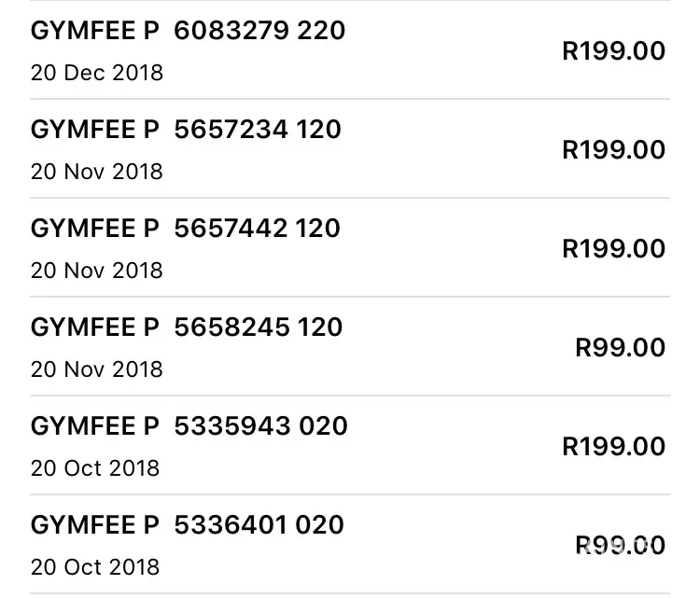Open the GYMFEE P 5658245 120 entry
Image resolution: width=700 pixels, height=598 pixels.
187,327
